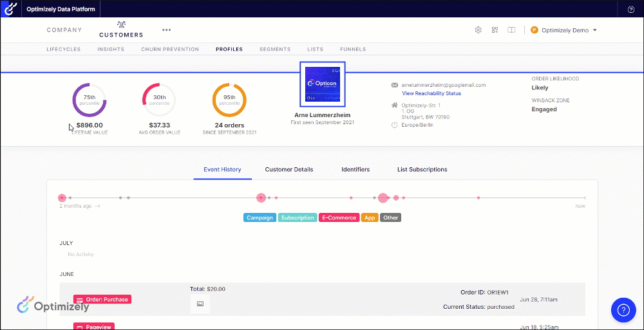Viewport: 644px width, 330px height.
Task: Expand the Optimizely Demo account dropdown
Action: (569, 30)
